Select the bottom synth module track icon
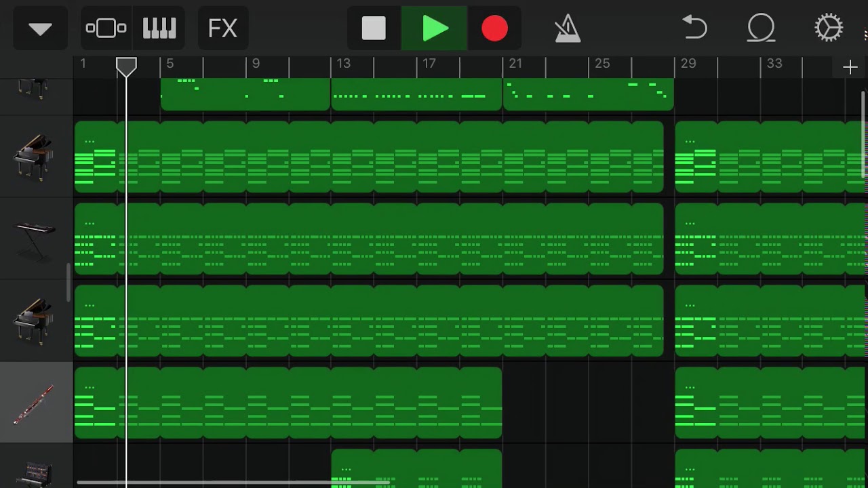 pyautogui.click(x=34, y=473)
